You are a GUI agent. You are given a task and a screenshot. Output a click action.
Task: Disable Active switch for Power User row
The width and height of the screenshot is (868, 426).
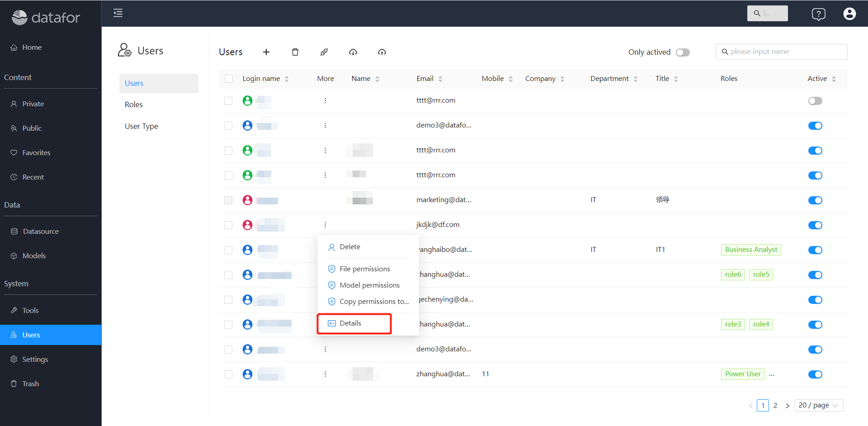coord(815,374)
